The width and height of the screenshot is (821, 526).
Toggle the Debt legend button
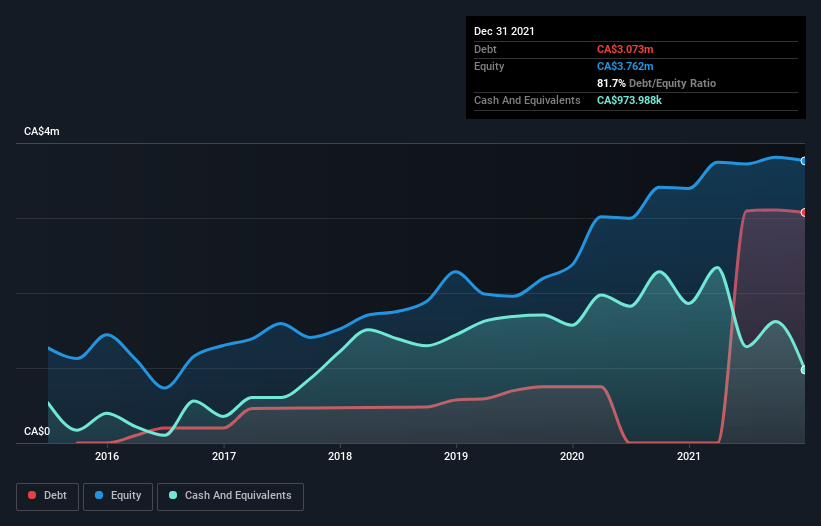(48, 496)
